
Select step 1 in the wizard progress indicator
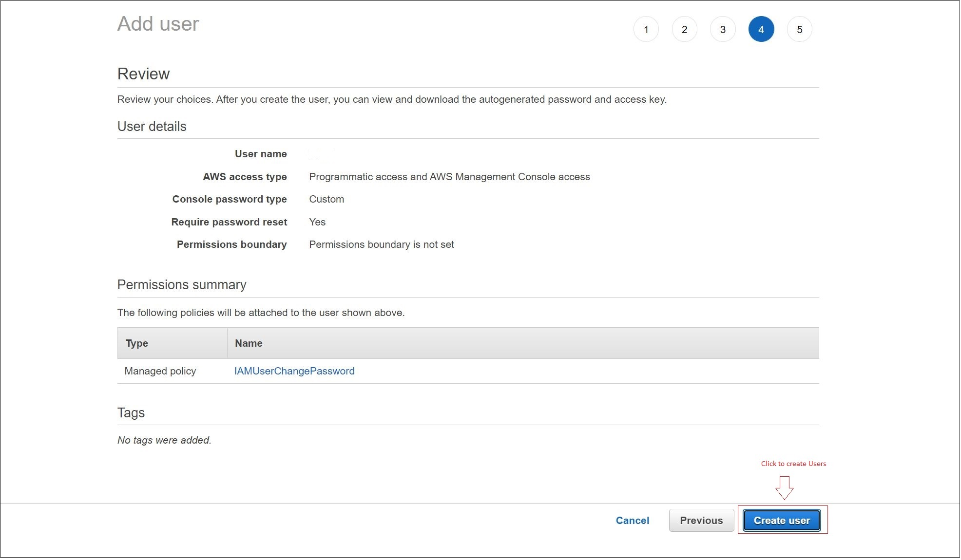pos(646,29)
